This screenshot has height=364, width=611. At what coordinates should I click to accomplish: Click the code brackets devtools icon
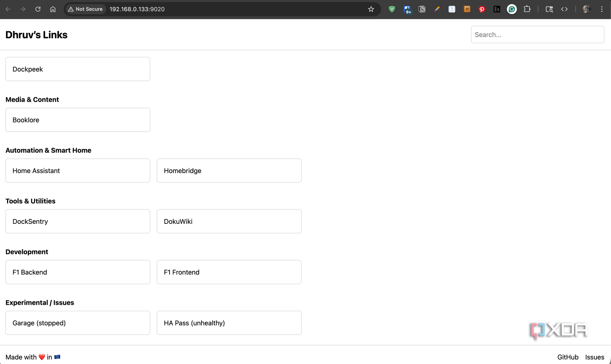click(564, 9)
